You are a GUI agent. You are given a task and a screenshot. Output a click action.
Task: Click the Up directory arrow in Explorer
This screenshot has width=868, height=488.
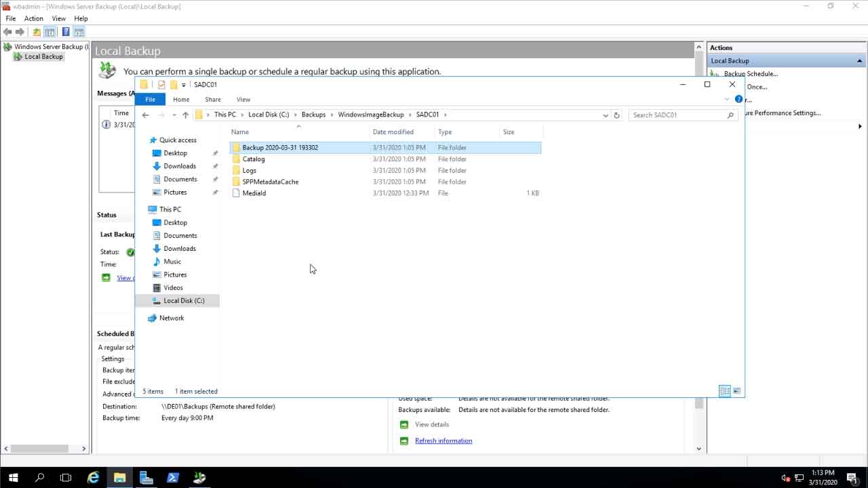(185, 115)
